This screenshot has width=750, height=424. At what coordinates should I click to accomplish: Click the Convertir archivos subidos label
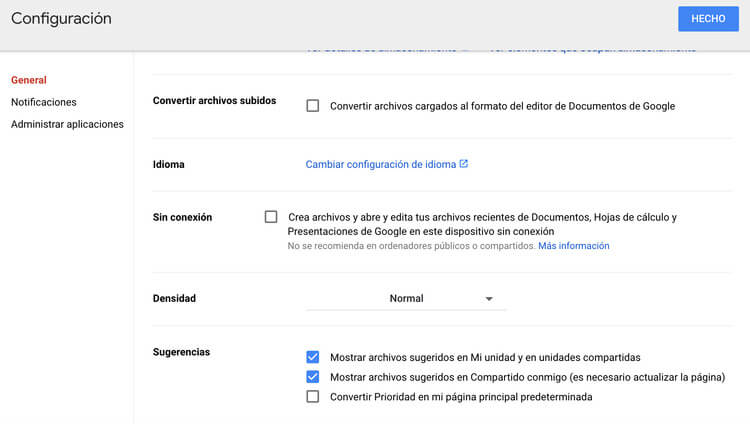pyautogui.click(x=214, y=100)
